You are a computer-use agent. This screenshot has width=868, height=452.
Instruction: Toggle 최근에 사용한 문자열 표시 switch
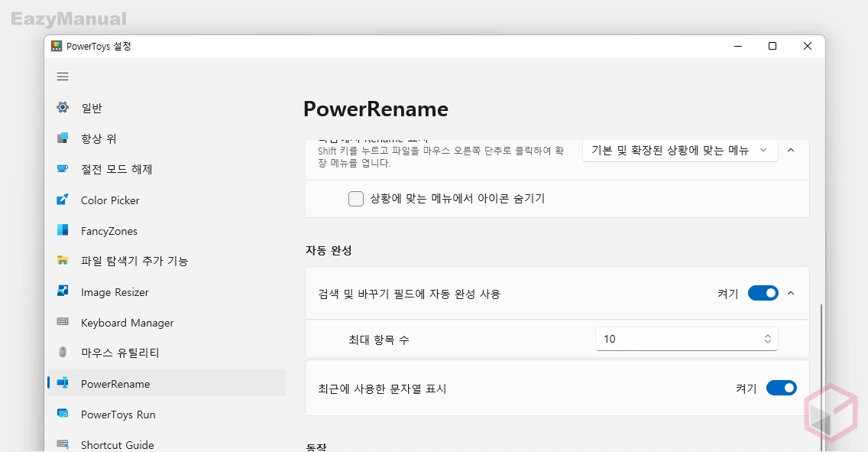tap(781, 388)
